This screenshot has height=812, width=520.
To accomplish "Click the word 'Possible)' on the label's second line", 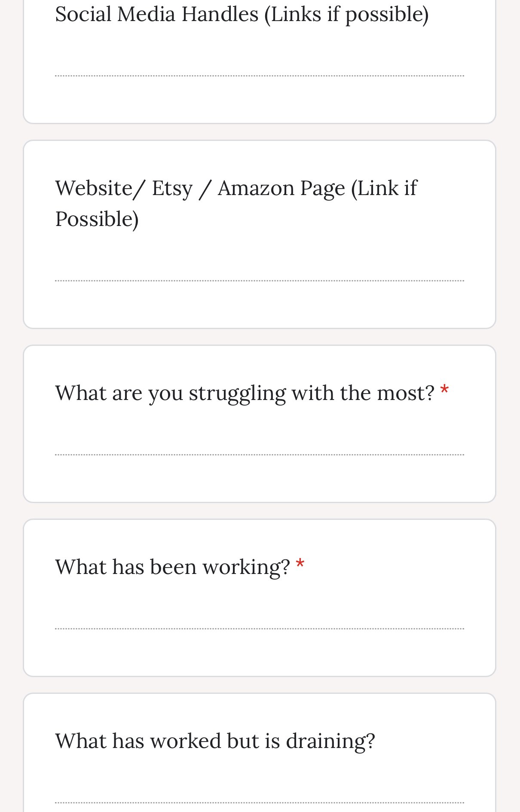I will [97, 219].
